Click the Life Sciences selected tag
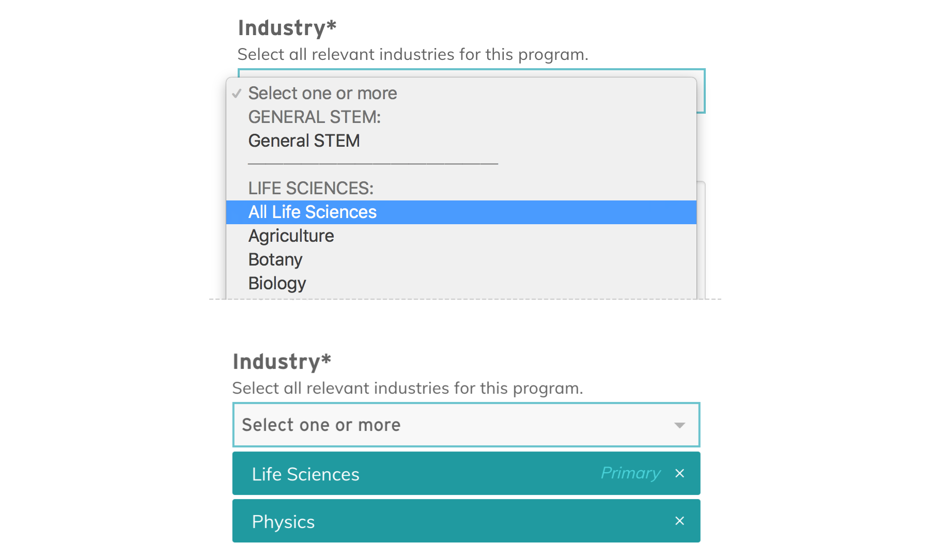The width and height of the screenshot is (930, 560). (305, 474)
